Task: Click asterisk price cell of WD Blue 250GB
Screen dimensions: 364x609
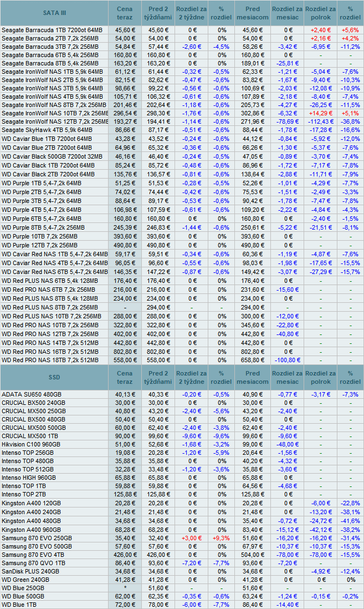Action: [x=125, y=587]
